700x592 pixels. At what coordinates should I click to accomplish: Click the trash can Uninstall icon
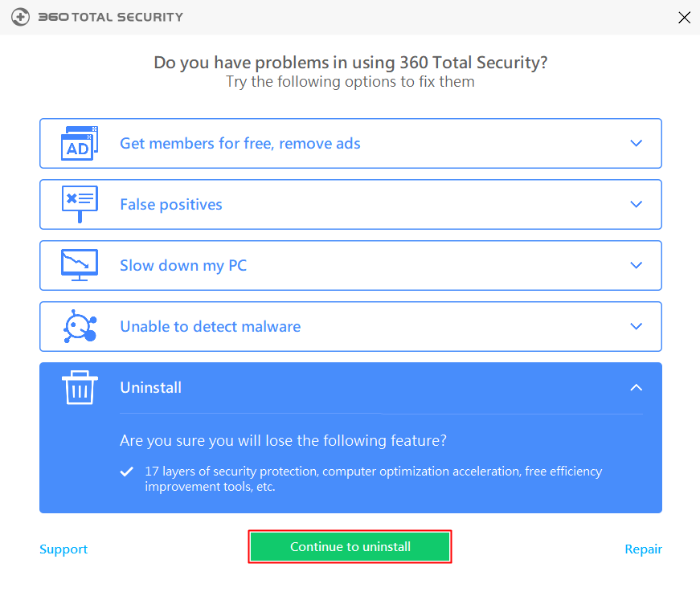(80, 387)
